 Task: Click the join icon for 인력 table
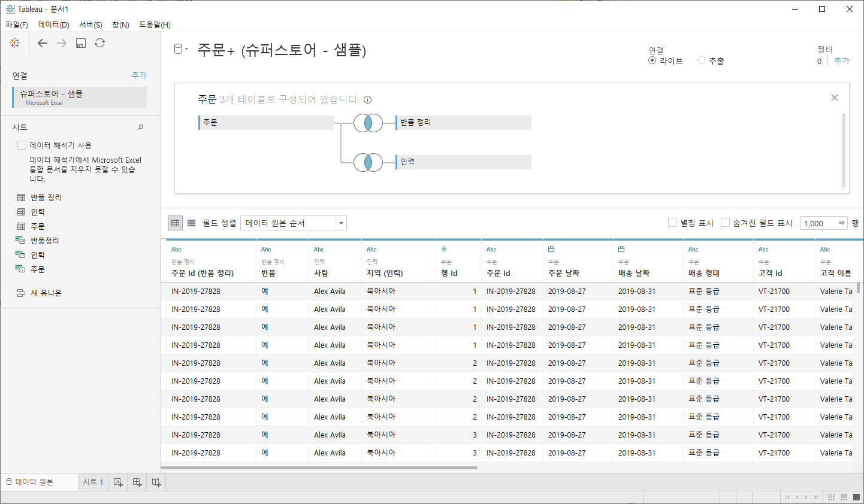[x=368, y=162]
